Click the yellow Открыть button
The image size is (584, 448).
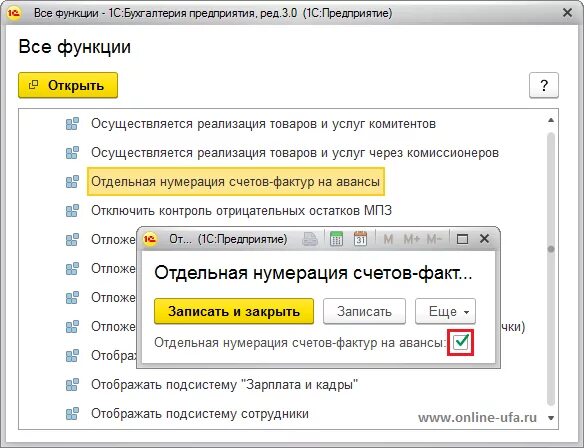tap(68, 85)
